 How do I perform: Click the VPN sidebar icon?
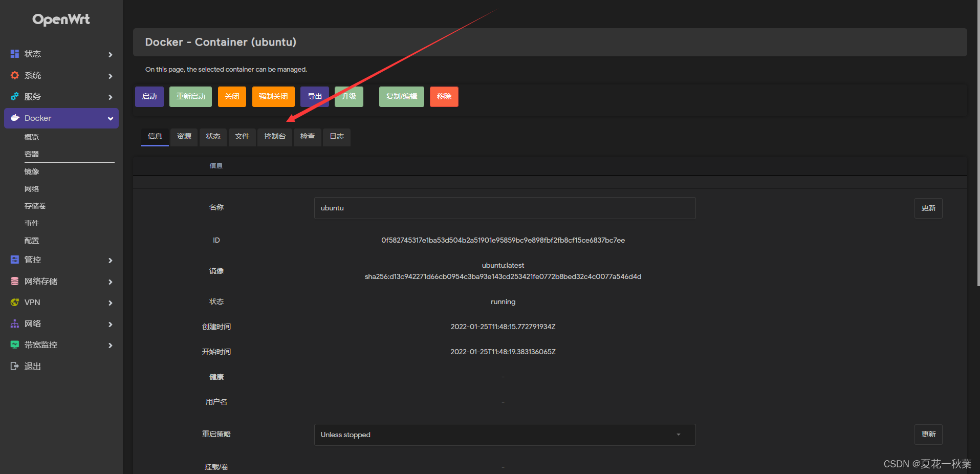(x=15, y=302)
